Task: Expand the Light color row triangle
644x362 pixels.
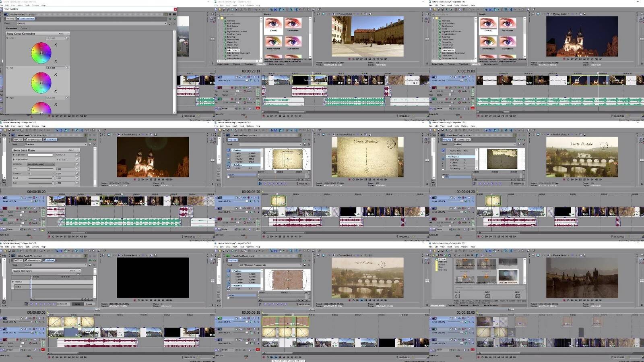Action: pyautogui.click(x=14, y=155)
